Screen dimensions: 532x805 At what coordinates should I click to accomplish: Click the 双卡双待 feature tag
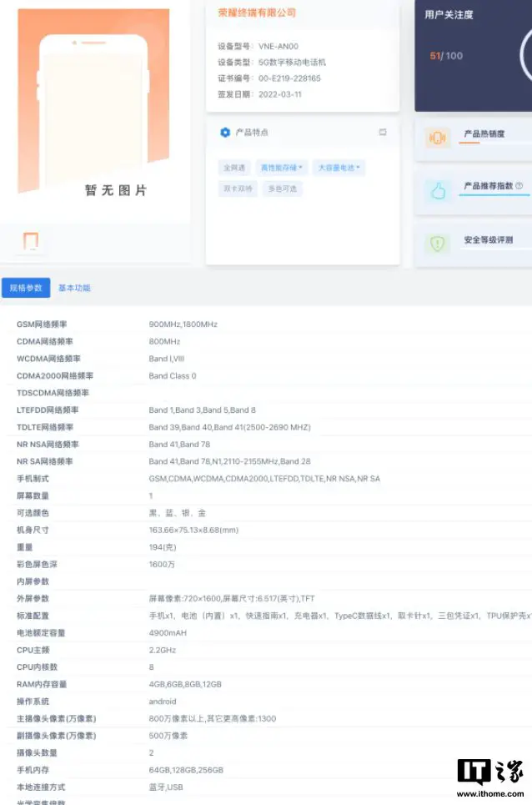238,189
